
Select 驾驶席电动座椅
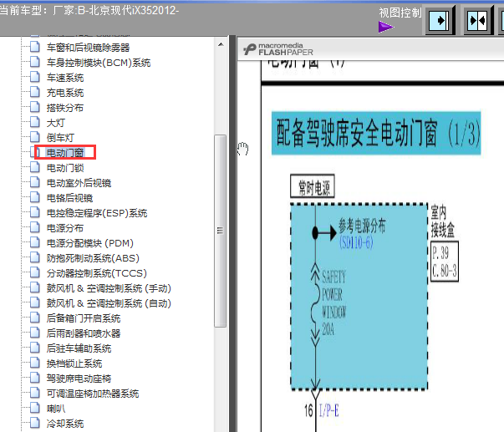[x=79, y=379]
